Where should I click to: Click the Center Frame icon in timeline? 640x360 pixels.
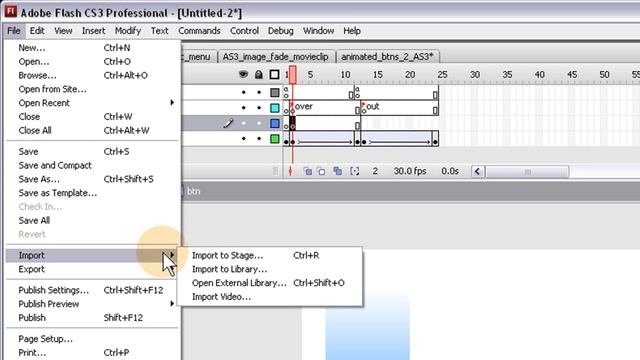tap(290, 171)
